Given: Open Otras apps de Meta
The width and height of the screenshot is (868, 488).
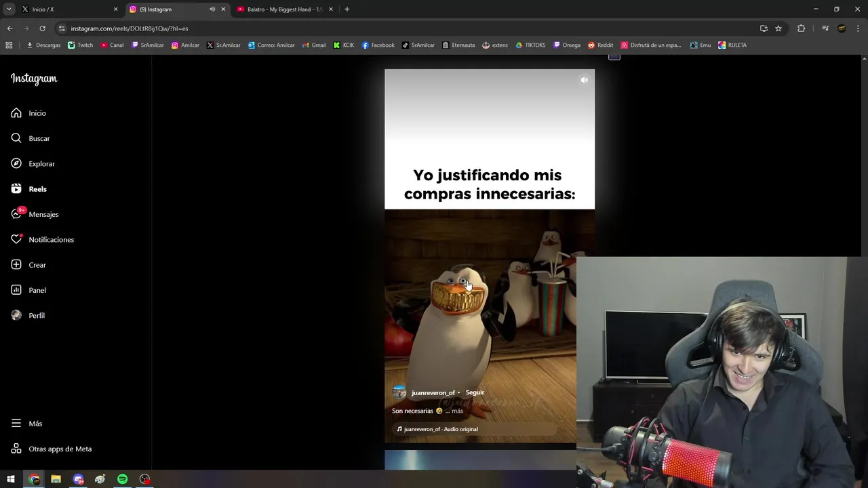Looking at the screenshot, I should tap(51, 449).
